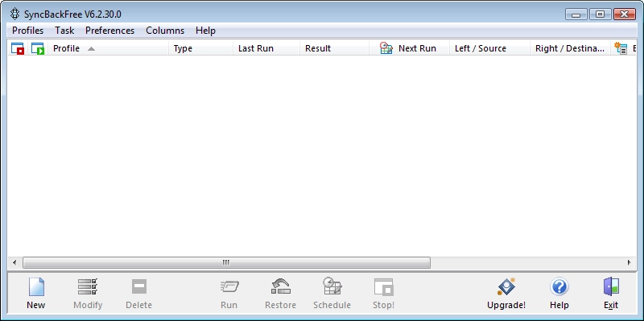The image size is (644, 321).
Task: Click the Restore icon
Action: click(x=280, y=286)
